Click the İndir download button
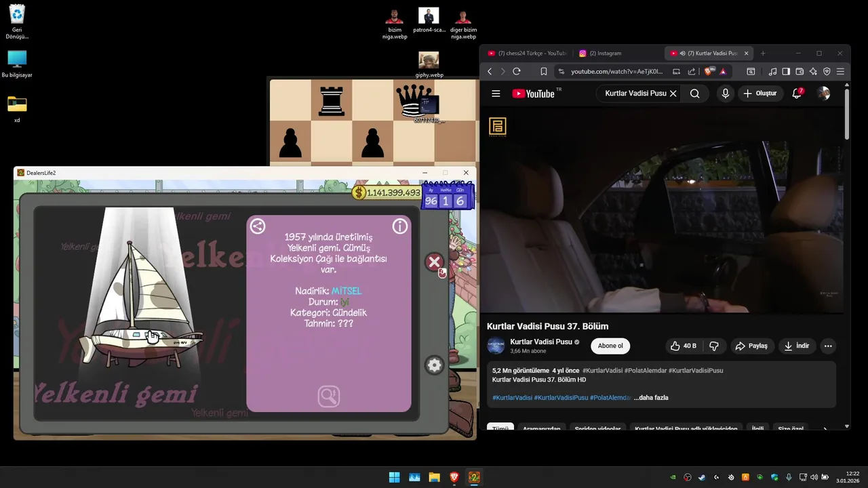 coord(797,346)
